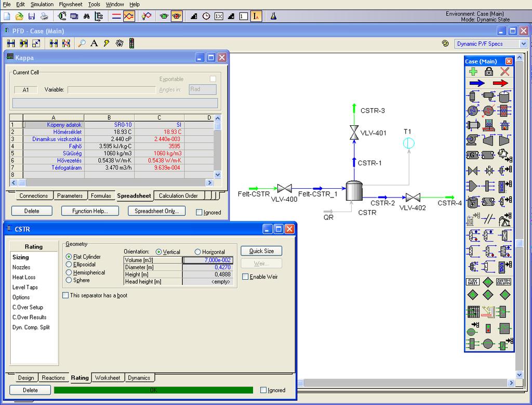Click the Volume [m3] value field

click(208, 260)
